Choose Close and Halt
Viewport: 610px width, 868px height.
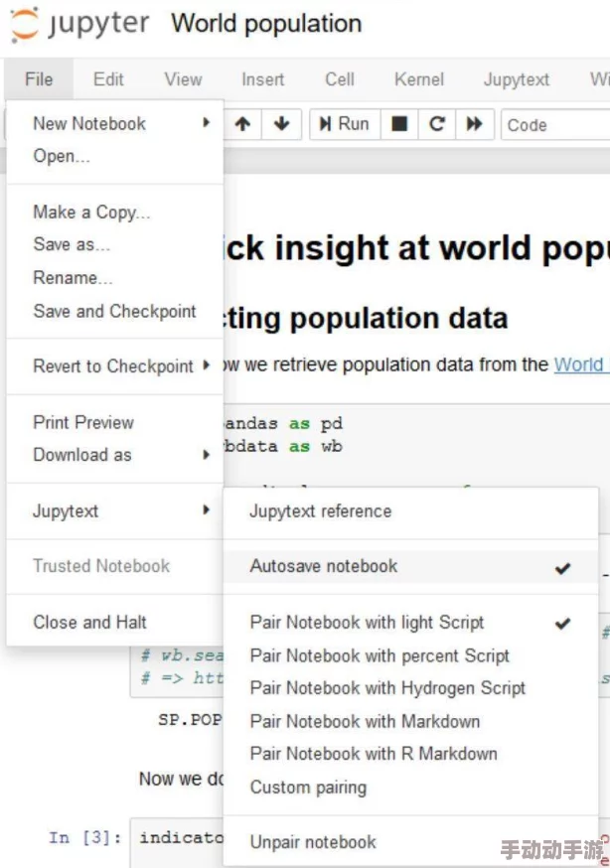[115, 623]
